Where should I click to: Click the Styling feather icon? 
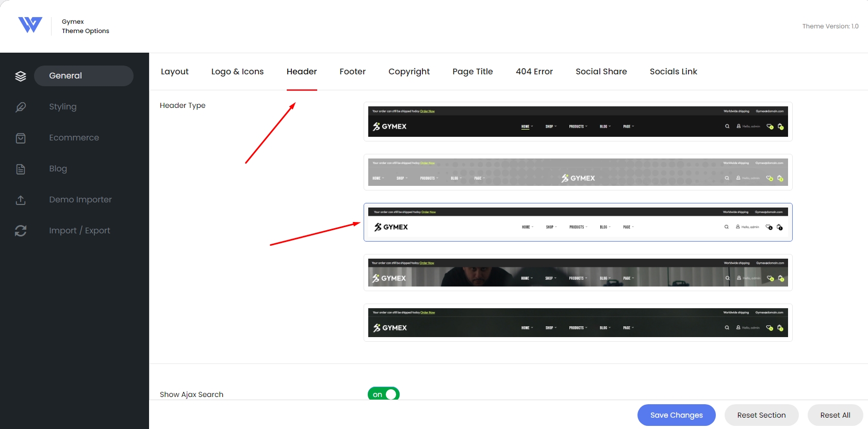(21, 107)
